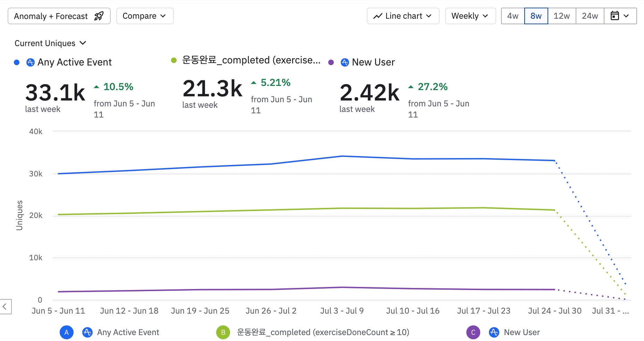This screenshot has height=341, width=644.
Task: Click the 40k y-axis label
Action: [36, 132]
